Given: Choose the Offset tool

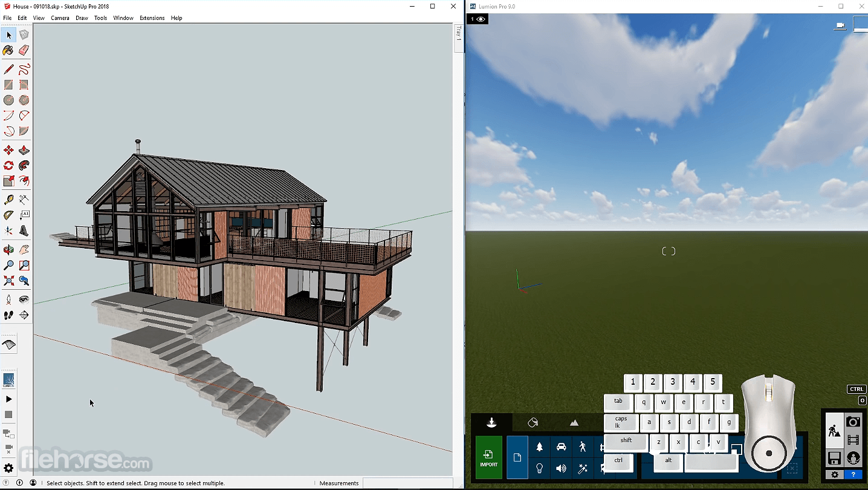Looking at the screenshot, I should coord(24,180).
